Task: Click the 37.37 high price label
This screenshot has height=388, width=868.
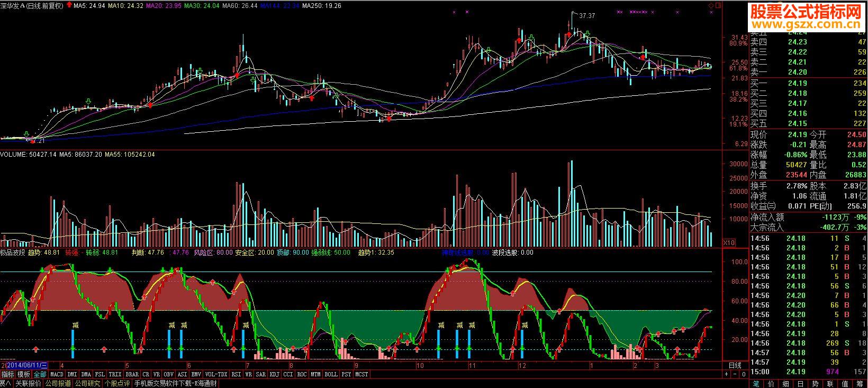Action: [x=587, y=16]
